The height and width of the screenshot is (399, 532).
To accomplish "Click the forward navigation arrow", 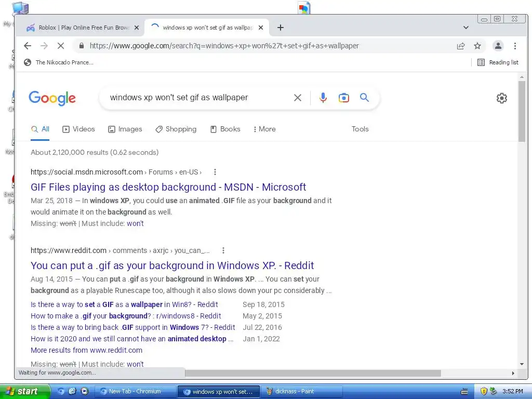I will pyautogui.click(x=44, y=46).
